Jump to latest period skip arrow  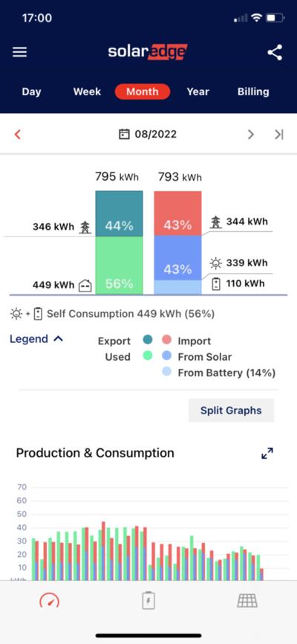279,135
